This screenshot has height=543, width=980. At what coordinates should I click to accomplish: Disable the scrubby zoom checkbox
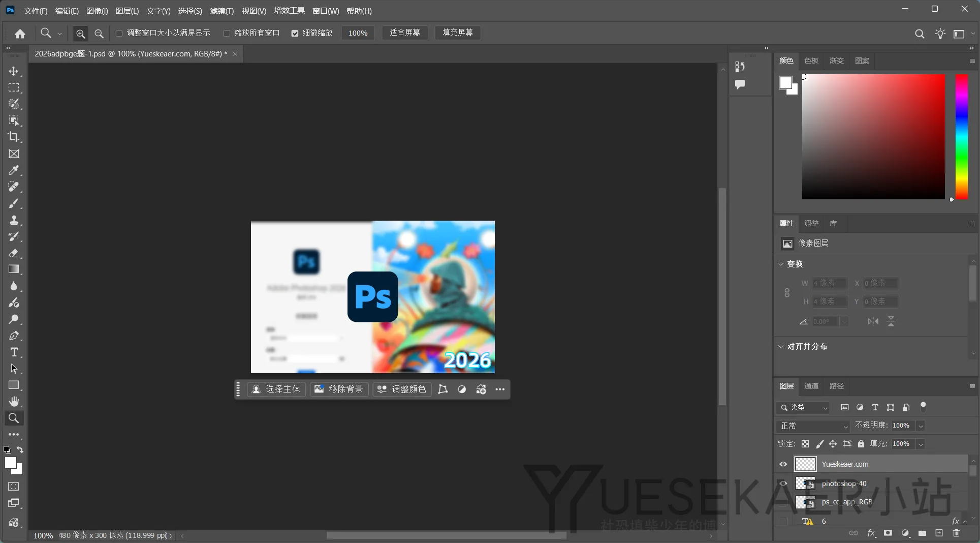[295, 33]
